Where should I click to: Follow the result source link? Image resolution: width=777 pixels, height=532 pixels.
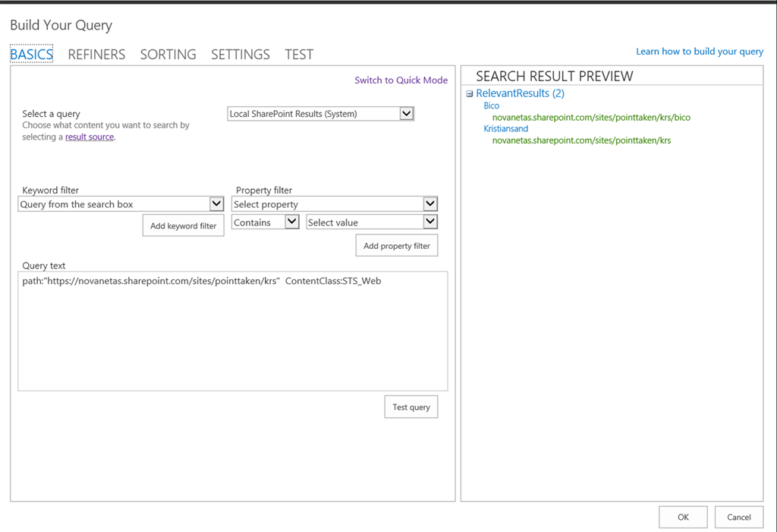[89, 137]
